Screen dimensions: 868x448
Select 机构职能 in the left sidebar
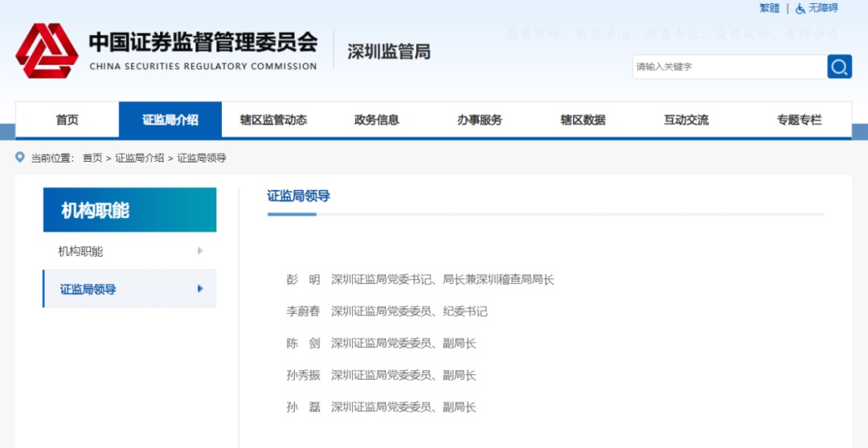point(80,251)
